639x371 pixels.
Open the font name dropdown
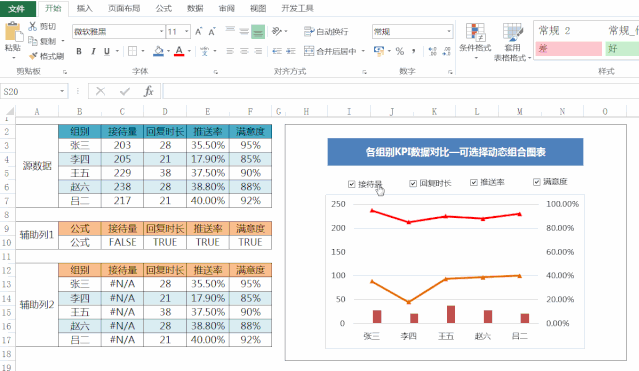[x=161, y=31]
